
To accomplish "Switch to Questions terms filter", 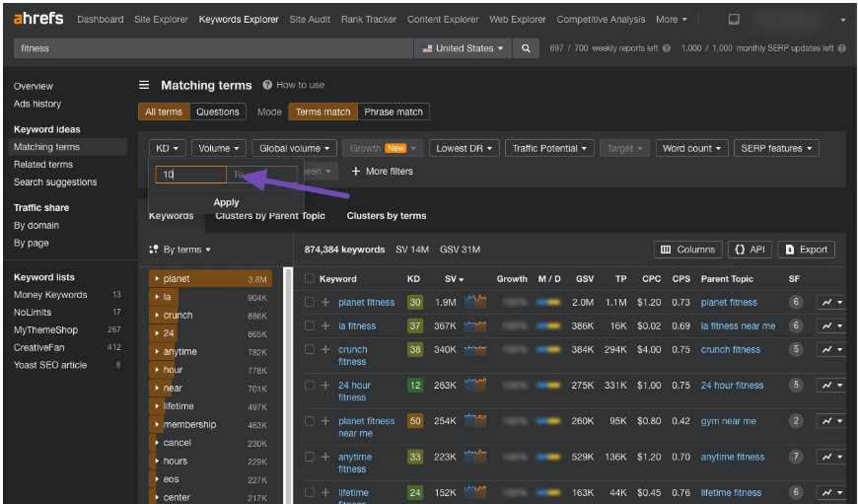I will [x=218, y=111].
